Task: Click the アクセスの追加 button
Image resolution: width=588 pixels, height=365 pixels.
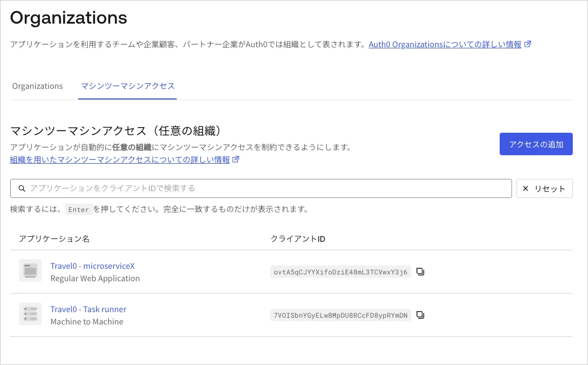Action: 536,144
